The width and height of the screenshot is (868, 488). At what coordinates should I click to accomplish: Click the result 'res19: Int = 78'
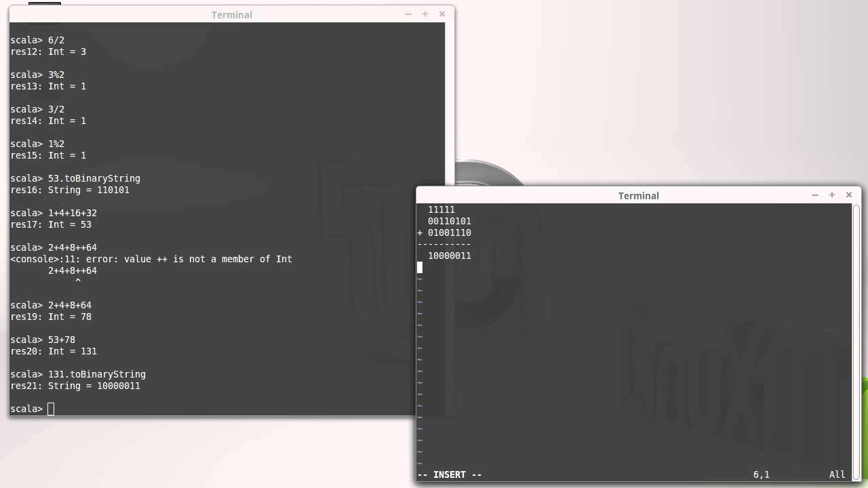pyautogui.click(x=51, y=317)
